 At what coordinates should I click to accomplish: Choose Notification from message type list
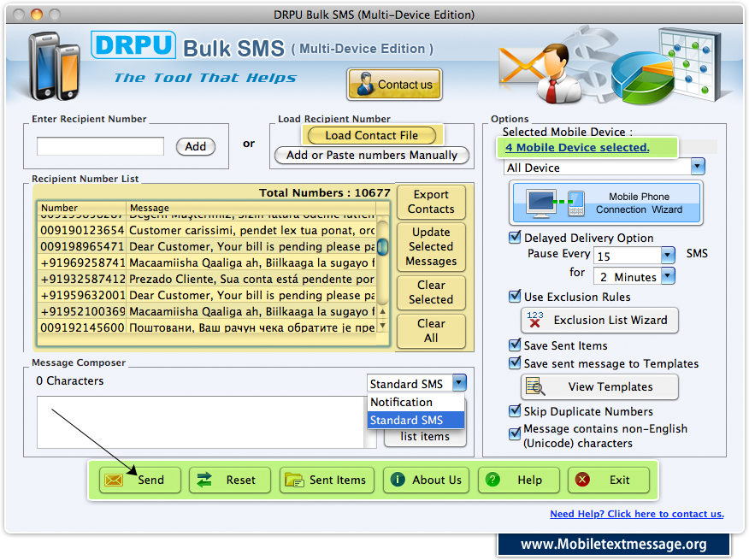416,403
